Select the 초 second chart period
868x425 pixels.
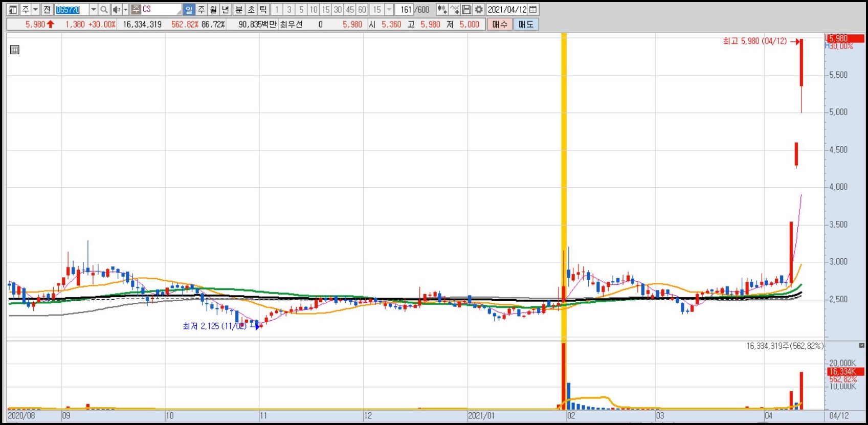pyautogui.click(x=251, y=10)
